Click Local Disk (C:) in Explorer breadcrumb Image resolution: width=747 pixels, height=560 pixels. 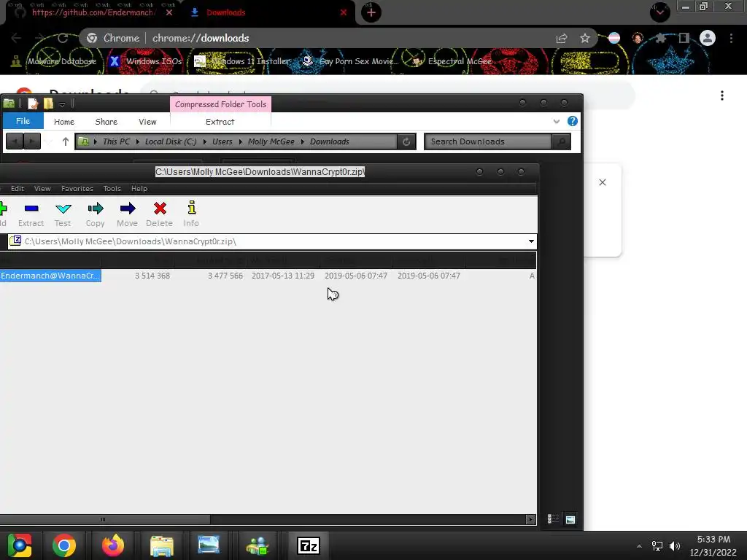click(171, 141)
